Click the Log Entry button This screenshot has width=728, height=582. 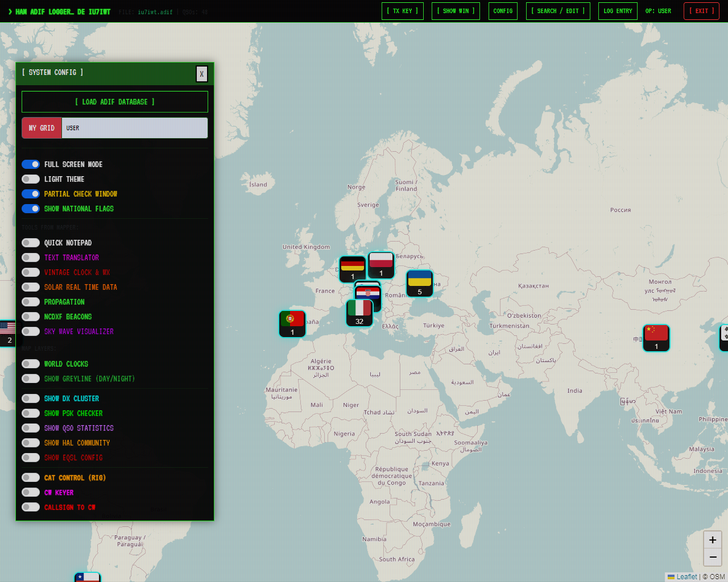click(618, 11)
